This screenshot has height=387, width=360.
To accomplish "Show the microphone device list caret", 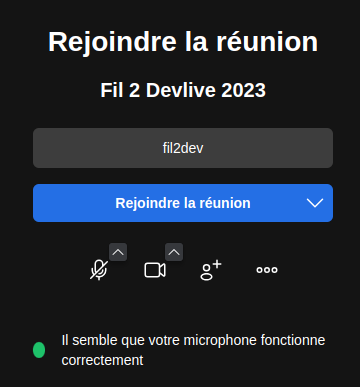I will 118,252.
